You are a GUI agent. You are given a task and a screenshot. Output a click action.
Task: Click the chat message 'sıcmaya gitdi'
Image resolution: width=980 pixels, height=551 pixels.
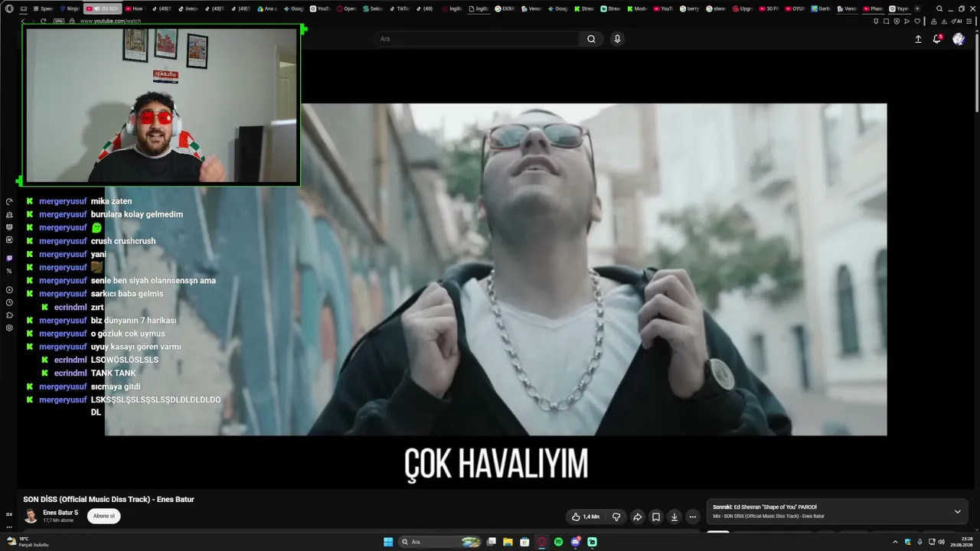pyautogui.click(x=116, y=386)
